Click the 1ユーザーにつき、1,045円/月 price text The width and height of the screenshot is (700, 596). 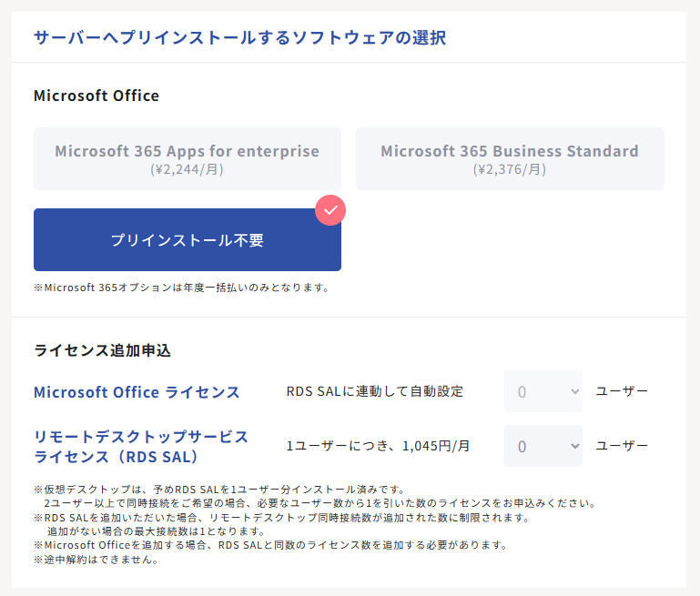pos(378,446)
